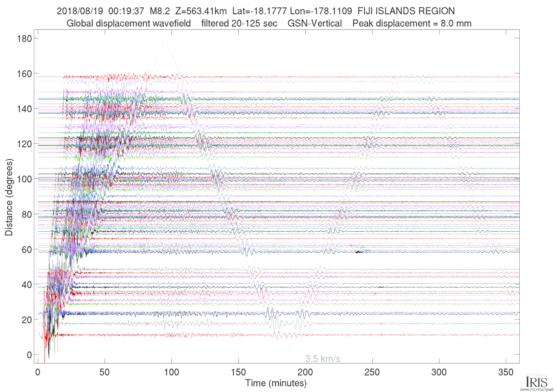Click the M8.2 magnitude text
The image size is (556, 392).
[x=160, y=11]
